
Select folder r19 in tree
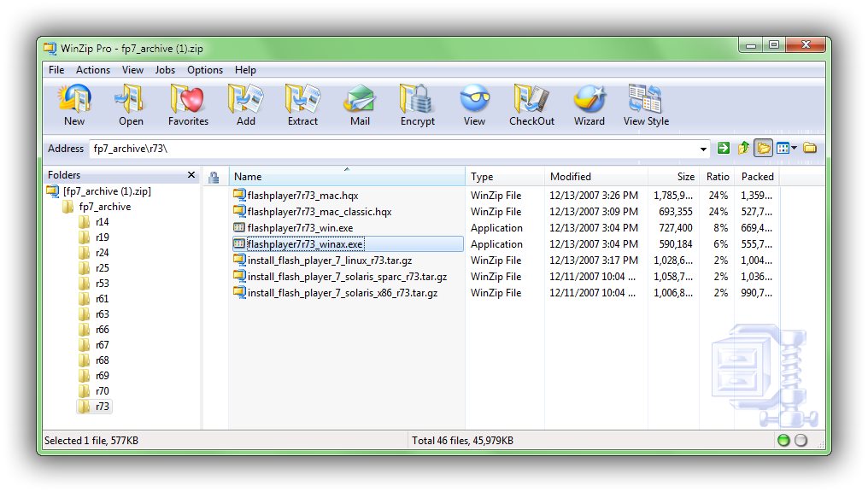(102, 237)
